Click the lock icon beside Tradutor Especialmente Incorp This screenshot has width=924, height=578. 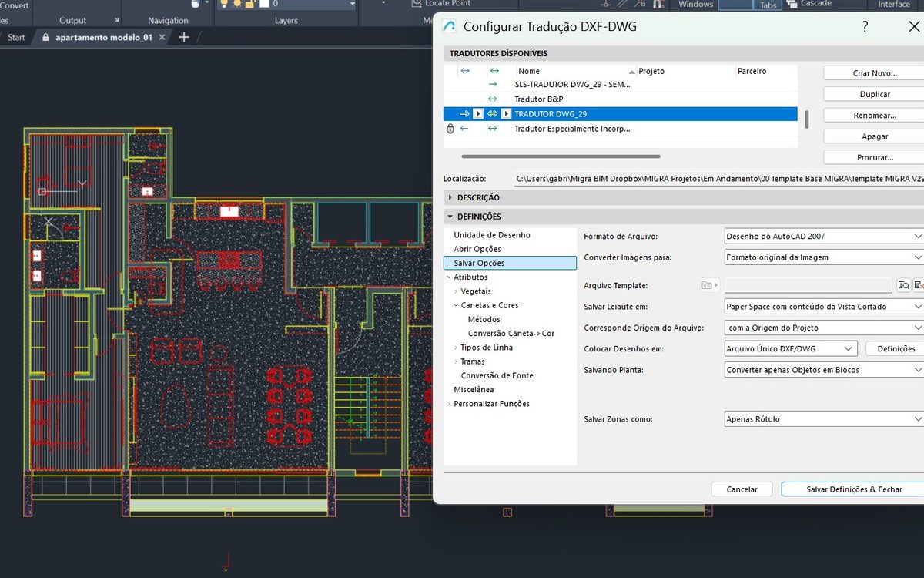450,129
